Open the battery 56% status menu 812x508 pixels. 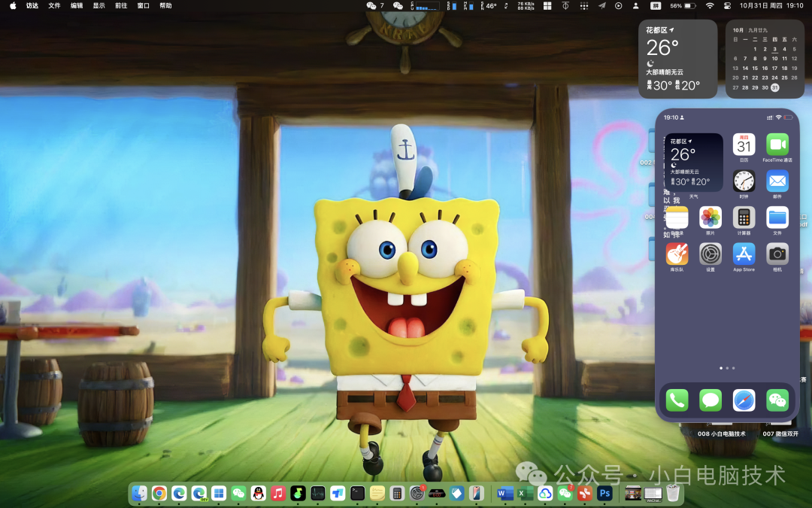pyautogui.click(x=683, y=6)
